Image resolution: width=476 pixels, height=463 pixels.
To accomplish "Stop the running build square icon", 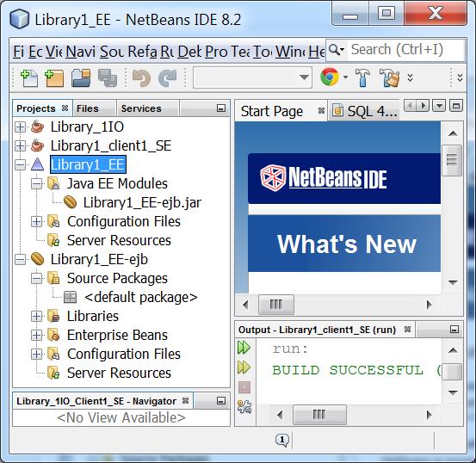I will [x=244, y=387].
